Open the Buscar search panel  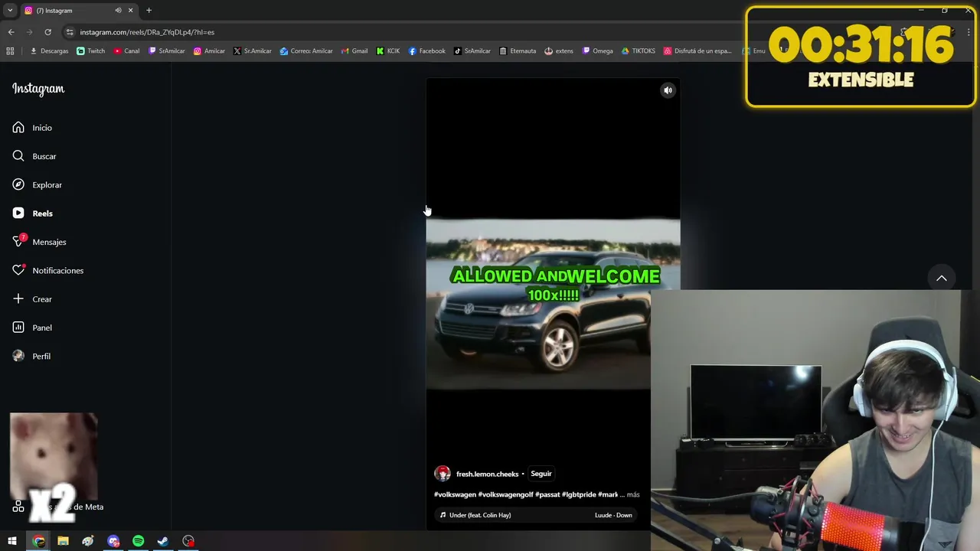click(34, 156)
